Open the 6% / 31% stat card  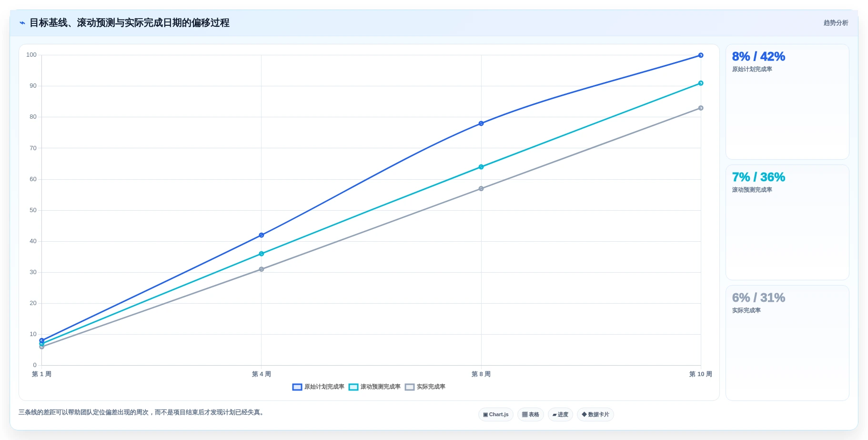(x=787, y=343)
